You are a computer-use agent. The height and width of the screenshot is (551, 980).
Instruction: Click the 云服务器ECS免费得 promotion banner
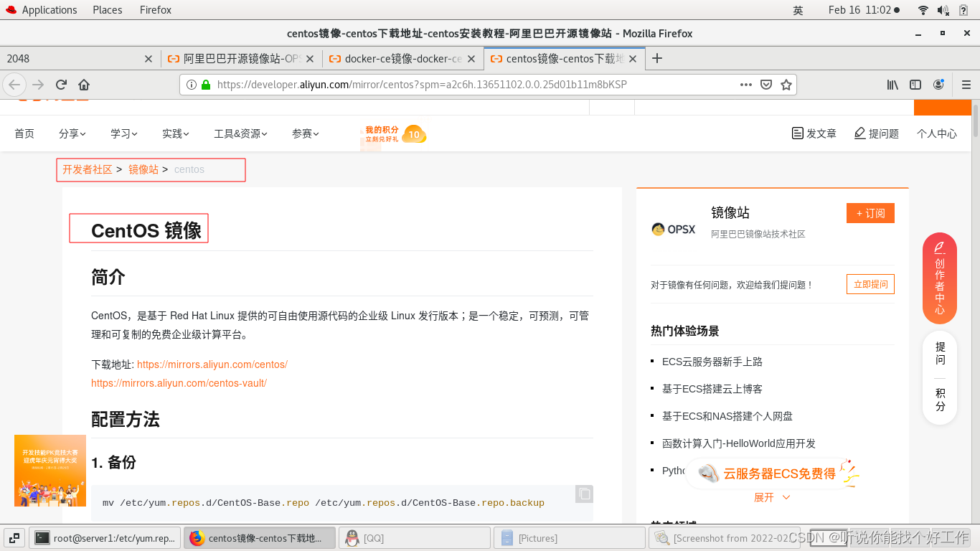tap(773, 474)
